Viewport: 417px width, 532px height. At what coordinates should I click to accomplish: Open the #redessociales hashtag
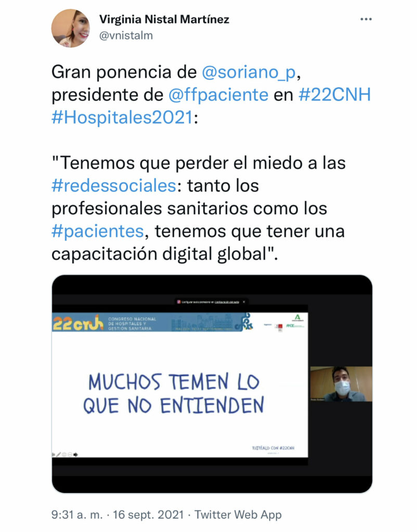(114, 185)
